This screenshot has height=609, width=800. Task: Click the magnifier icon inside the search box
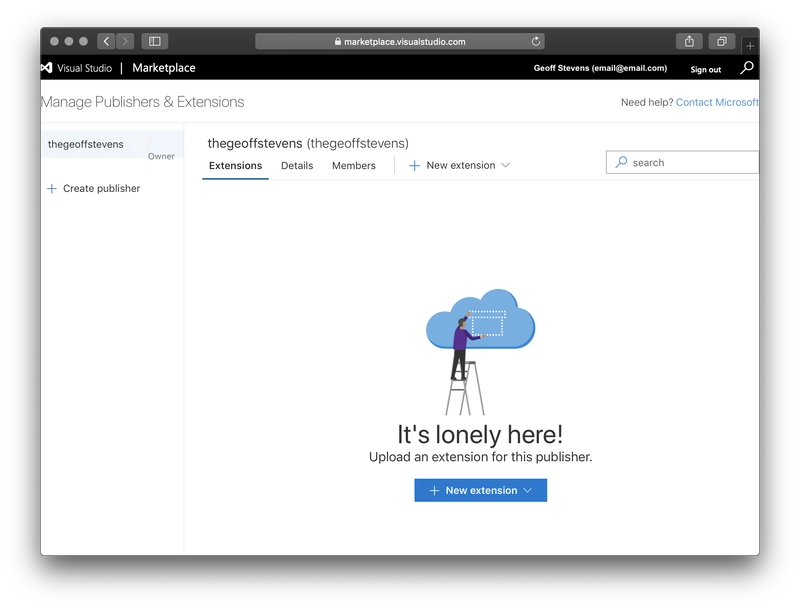click(x=621, y=162)
